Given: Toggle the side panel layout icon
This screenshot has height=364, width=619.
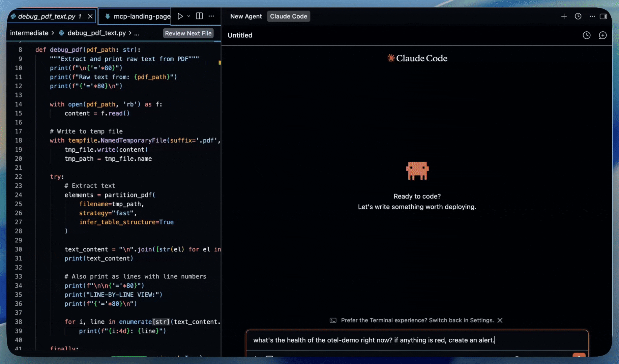Looking at the screenshot, I should pos(603,16).
